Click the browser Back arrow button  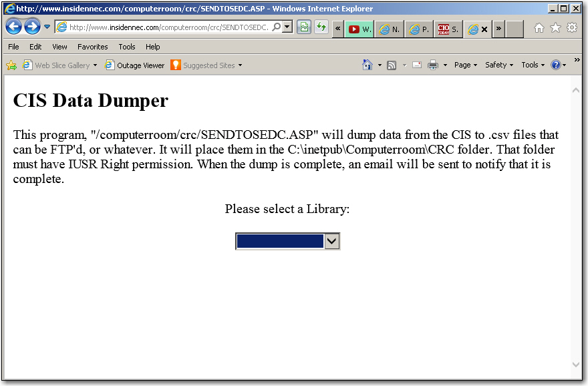[x=13, y=27]
